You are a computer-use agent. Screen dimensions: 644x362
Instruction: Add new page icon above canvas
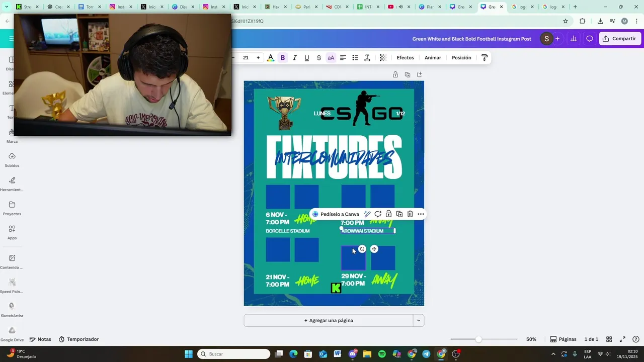click(x=420, y=74)
